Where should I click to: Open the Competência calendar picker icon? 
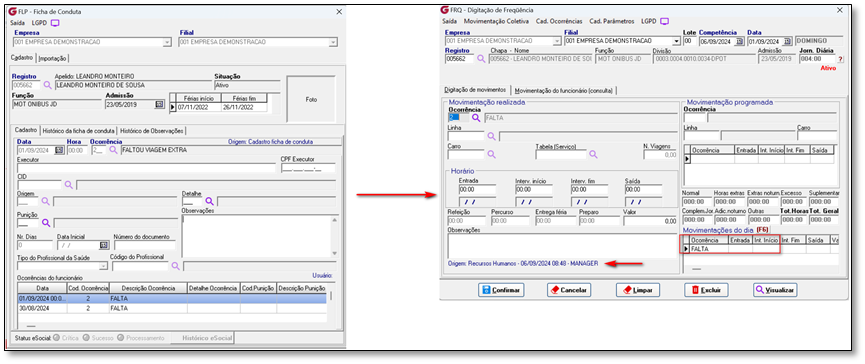pos(740,41)
